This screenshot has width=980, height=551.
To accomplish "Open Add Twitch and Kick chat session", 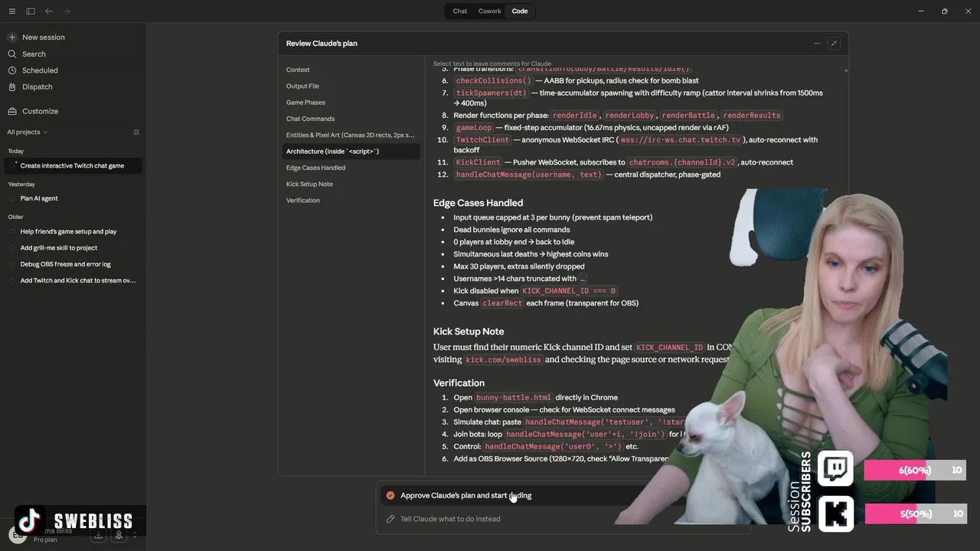I will tap(77, 281).
